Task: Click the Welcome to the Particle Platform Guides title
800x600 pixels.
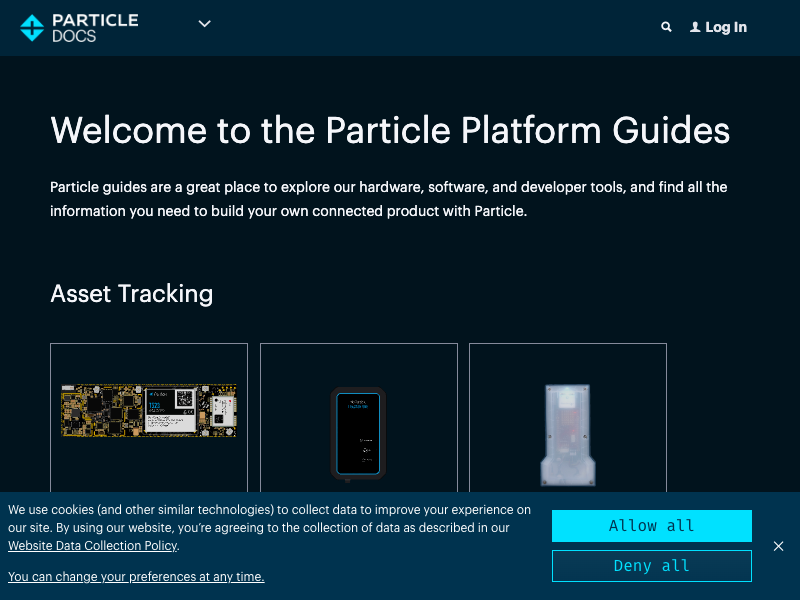Action: click(x=390, y=130)
